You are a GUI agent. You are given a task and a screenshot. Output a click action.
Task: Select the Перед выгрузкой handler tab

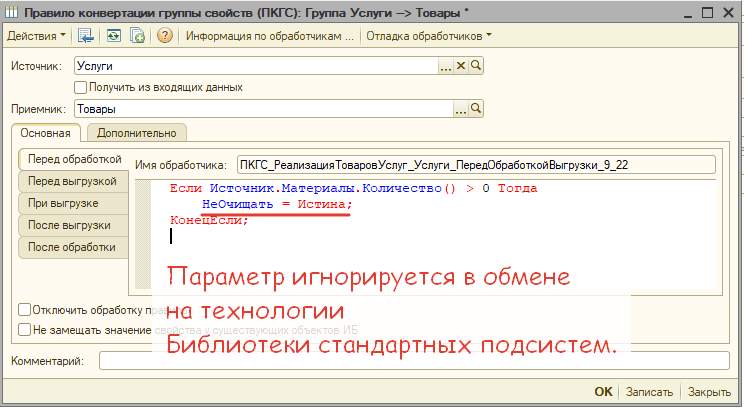[72, 181]
